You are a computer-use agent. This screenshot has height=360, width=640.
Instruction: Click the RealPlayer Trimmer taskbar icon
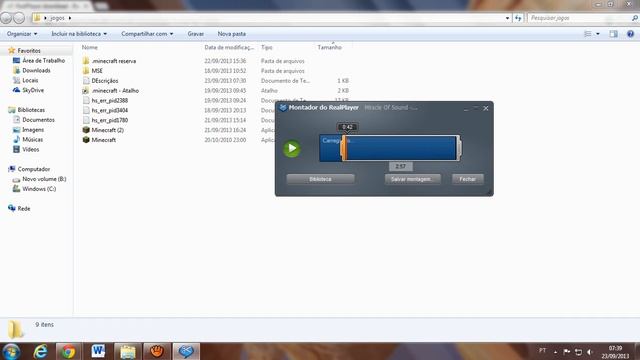click(x=186, y=351)
